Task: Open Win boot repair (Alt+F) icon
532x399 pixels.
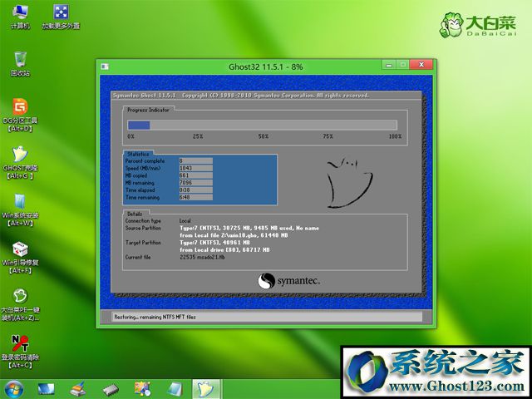Action: [20, 257]
